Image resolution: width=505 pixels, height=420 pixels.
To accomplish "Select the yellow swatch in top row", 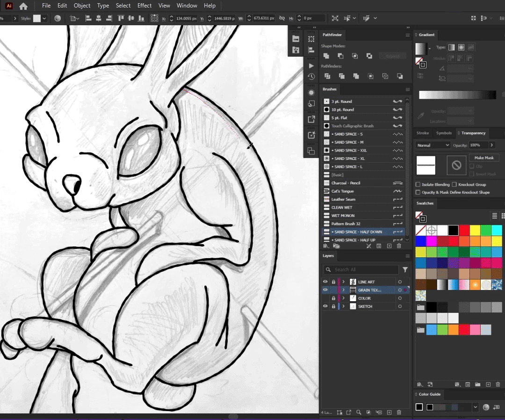I will 475,230.
